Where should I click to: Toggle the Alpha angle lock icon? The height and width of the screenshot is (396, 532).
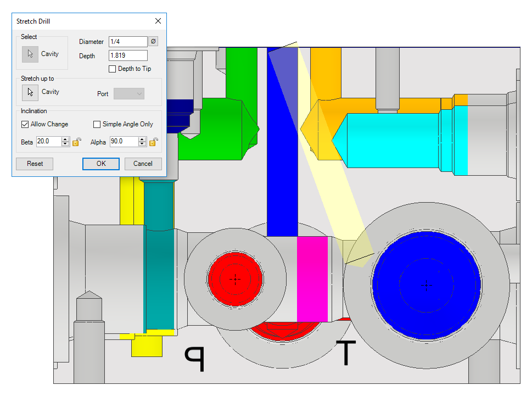(x=154, y=142)
